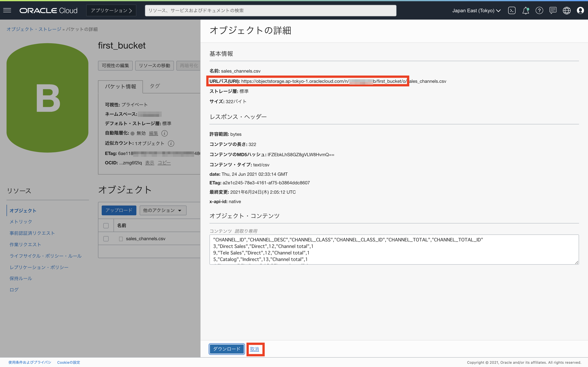The height and width of the screenshot is (367, 588).
Task: Click the 取消 link
Action: tap(254, 349)
